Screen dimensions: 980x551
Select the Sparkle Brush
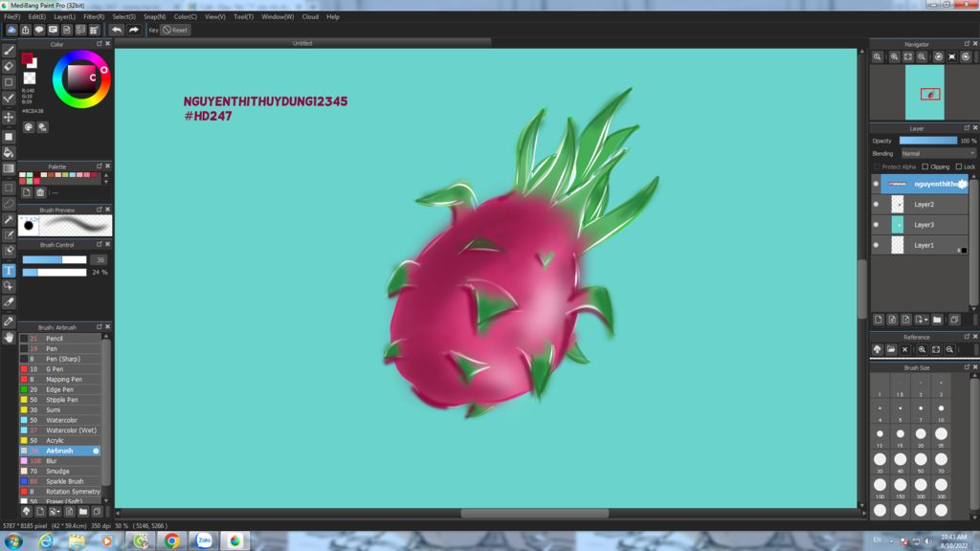(x=60, y=482)
